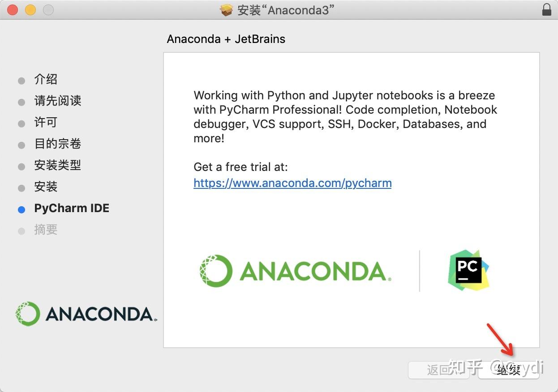The image size is (558, 392).
Task: Select the 目的宗卷 step
Action: [58, 144]
